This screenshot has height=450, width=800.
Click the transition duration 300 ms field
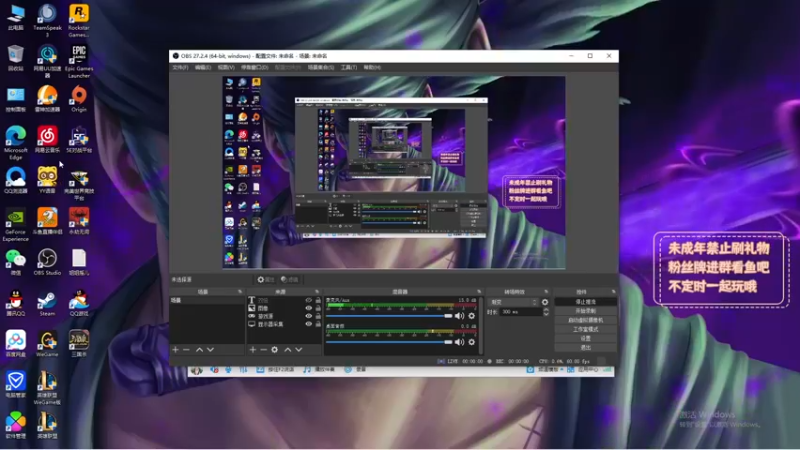point(520,312)
